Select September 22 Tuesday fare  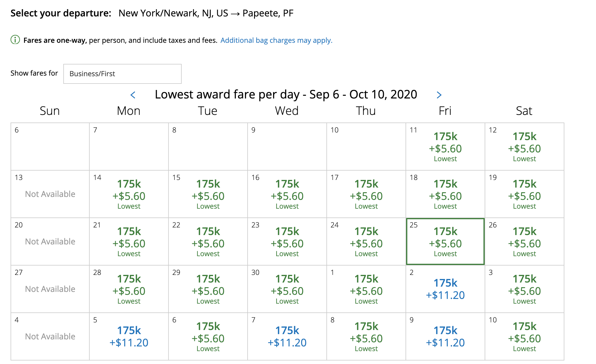tap(208, 241)
